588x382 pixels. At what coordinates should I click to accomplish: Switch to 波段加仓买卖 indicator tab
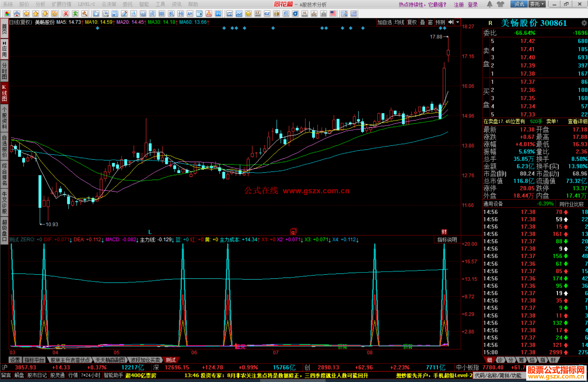click(x=145, y=360)
